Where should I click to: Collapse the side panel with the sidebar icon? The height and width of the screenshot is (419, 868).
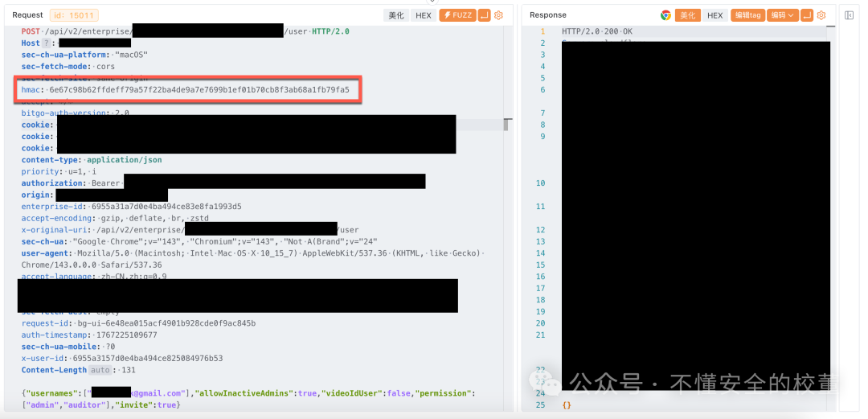[x=849, y=15]
